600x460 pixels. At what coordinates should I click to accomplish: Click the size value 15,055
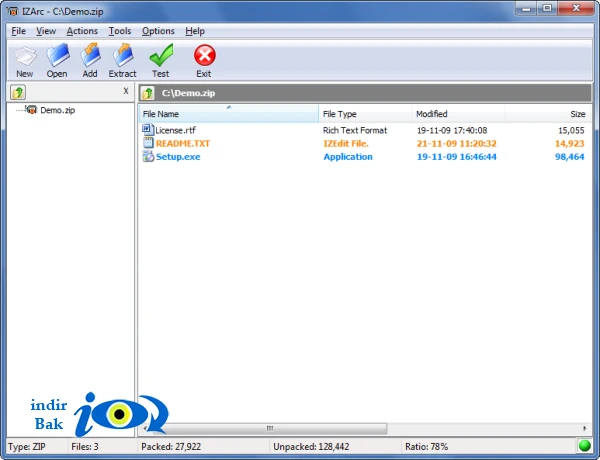point(571,130)
